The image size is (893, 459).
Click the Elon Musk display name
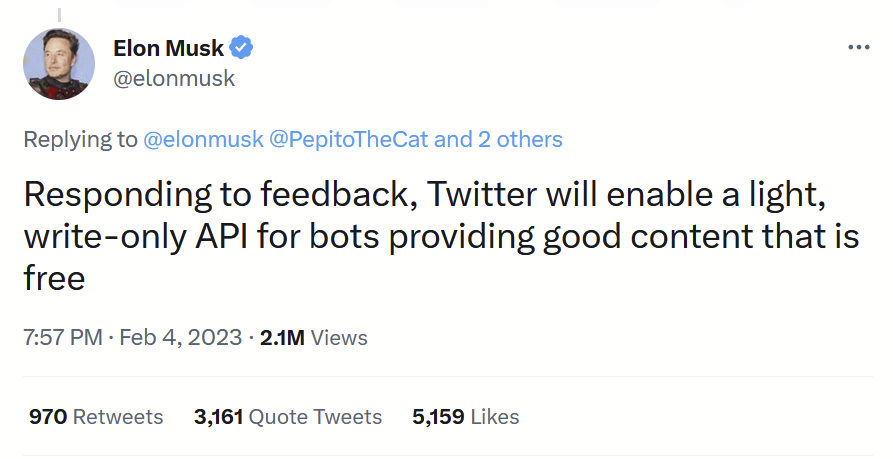(168, 47)
